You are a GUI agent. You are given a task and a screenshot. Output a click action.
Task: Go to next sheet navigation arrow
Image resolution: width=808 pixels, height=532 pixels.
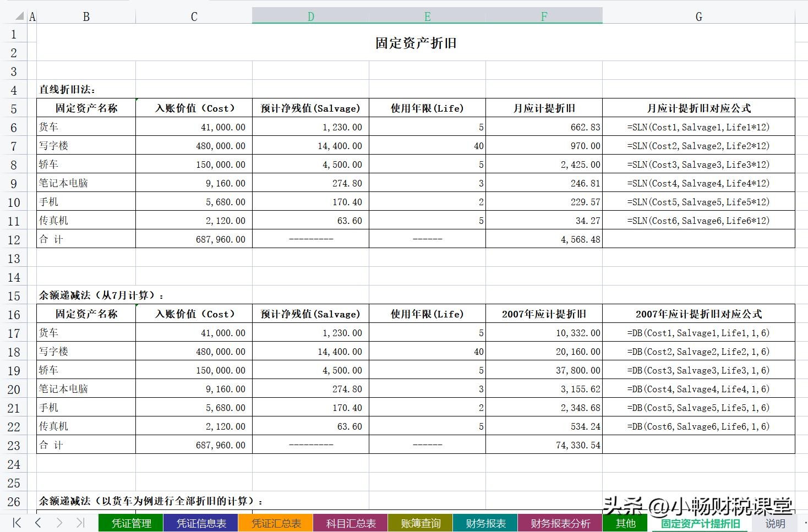[x=59, y=523]
